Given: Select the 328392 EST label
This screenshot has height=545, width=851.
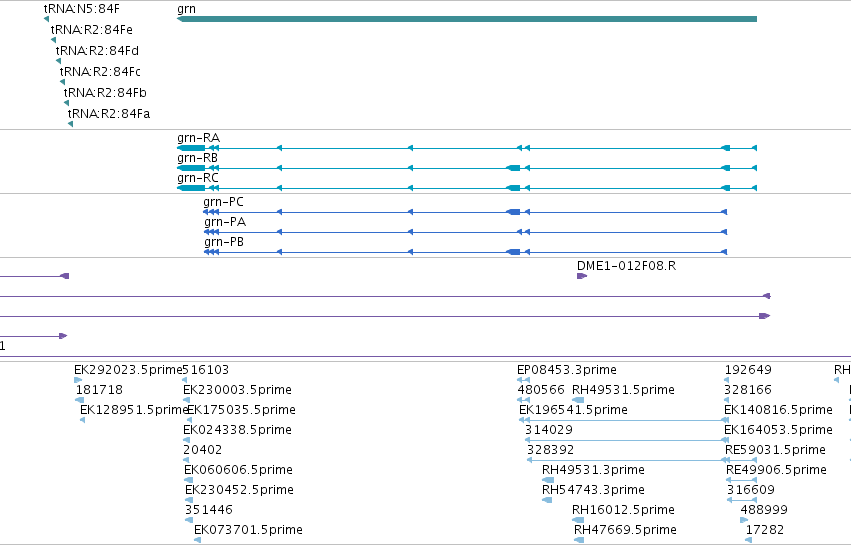Looking at the screenshot, I should 550,450.
